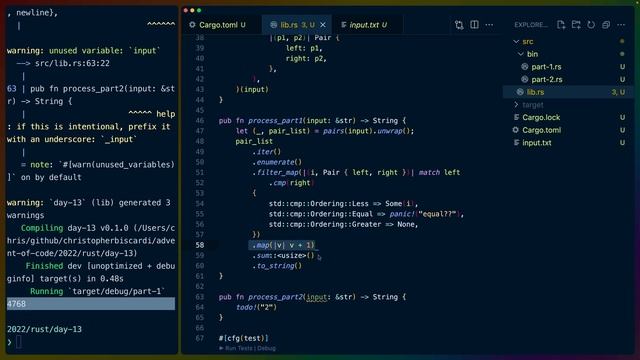
Task: Collapse the bin folder
Action: click(521, 54)
